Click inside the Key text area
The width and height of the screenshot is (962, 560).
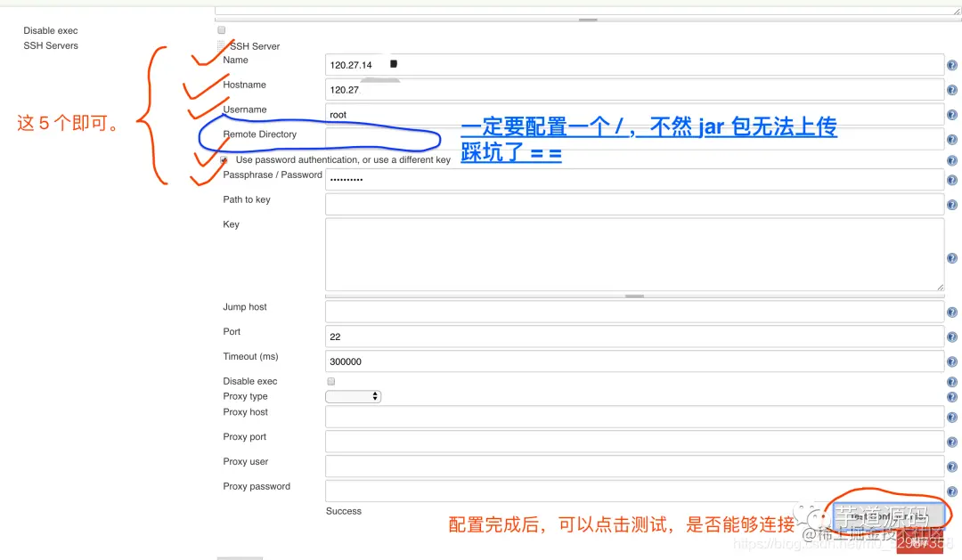634,255
